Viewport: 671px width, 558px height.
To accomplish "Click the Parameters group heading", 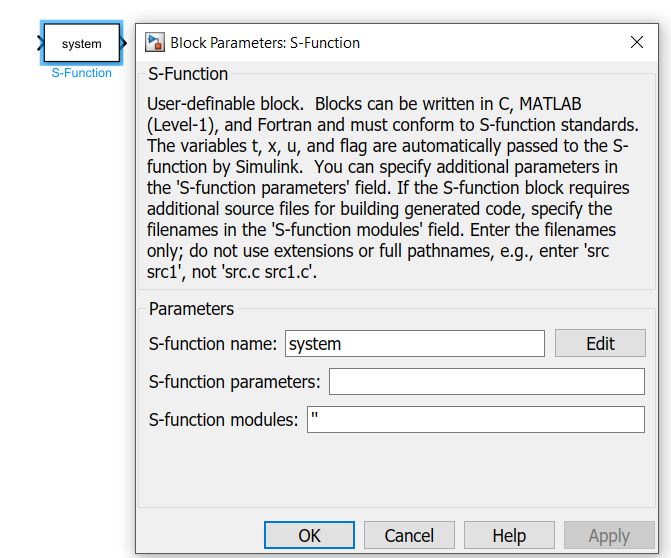I will click(191, 309).
